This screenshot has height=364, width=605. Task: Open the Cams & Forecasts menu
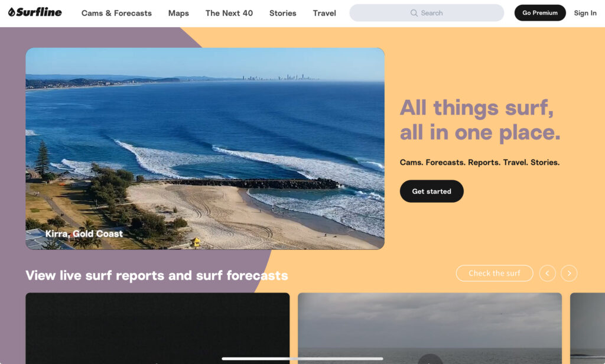(116, 13)
